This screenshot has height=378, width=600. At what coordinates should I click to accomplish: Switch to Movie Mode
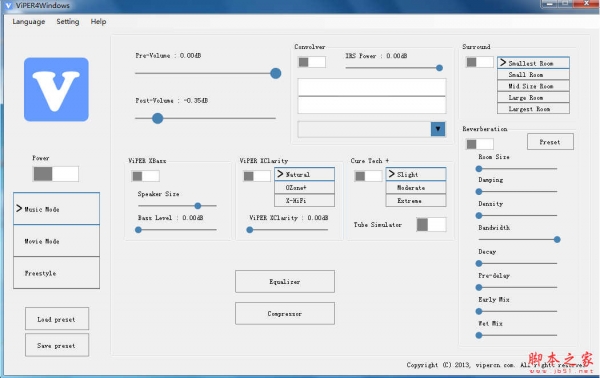(x=57, y=241)
